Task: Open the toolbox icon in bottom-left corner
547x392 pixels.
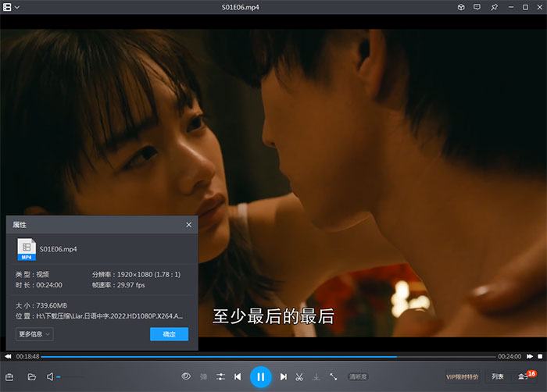Action: (x=10, y=377)
